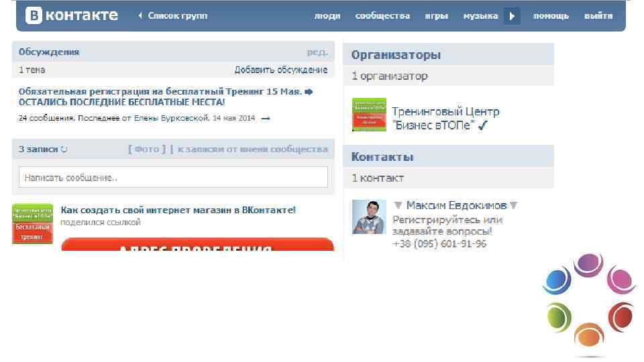Viewport: 644px width, 362px height.
Task: Open the arrow icon after 14 мая 2014
Action: click(266, 119)
